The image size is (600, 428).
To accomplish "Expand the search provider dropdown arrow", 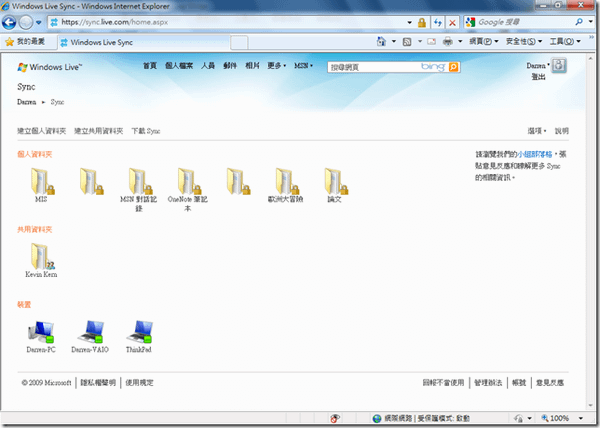I will click(x=591, y=22).
